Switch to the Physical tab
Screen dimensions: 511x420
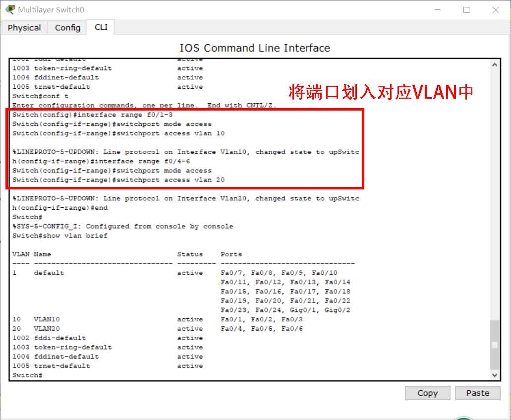pos(24,28)
